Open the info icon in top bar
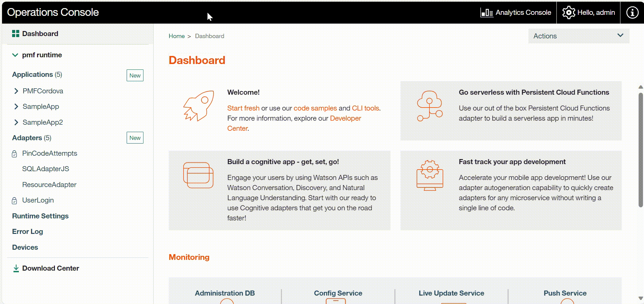The width and height of the screenshot is (644, 304). click(632, 12)
